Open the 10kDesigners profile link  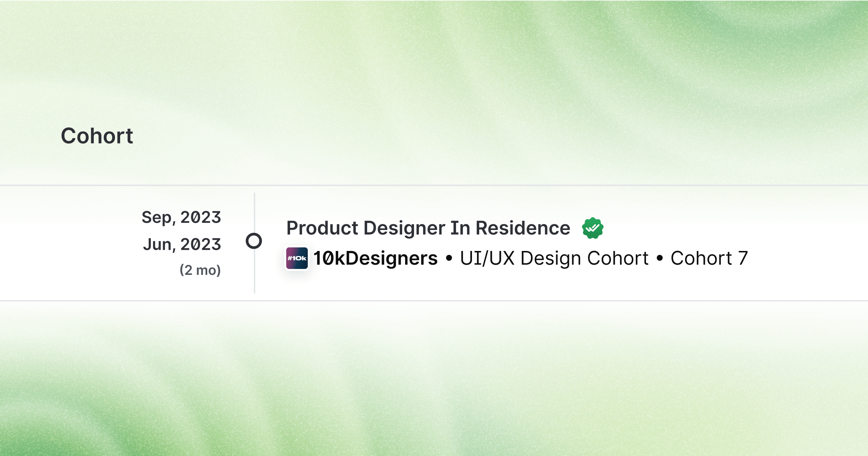tap(375, 258)
